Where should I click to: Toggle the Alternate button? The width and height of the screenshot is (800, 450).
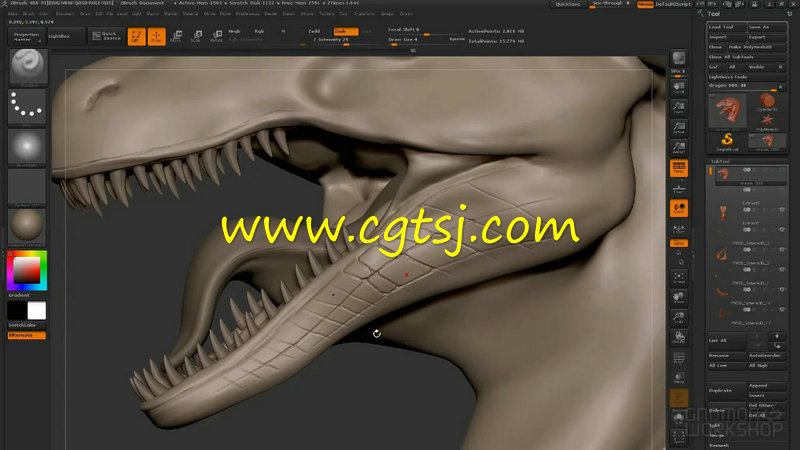(27, 335)
